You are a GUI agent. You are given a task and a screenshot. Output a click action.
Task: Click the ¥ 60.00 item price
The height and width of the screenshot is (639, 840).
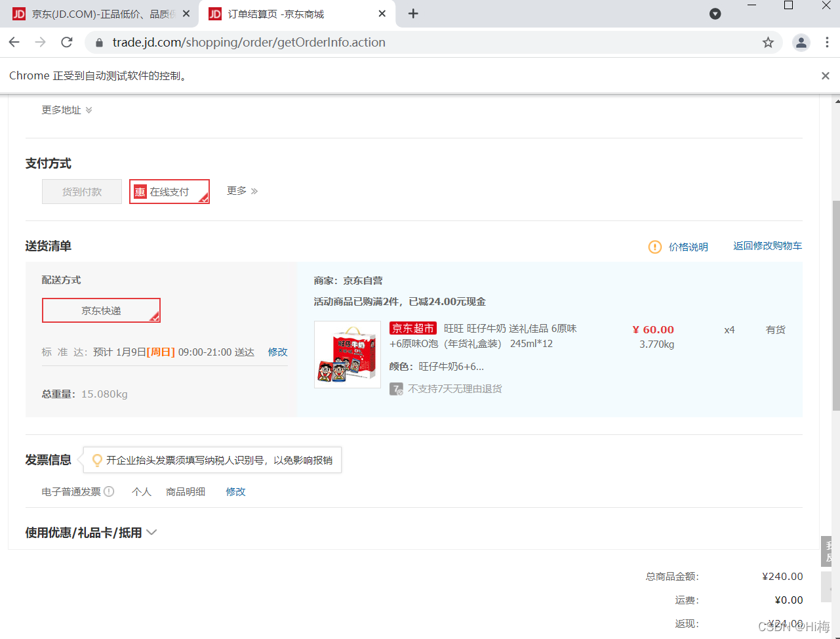point(653,329)
